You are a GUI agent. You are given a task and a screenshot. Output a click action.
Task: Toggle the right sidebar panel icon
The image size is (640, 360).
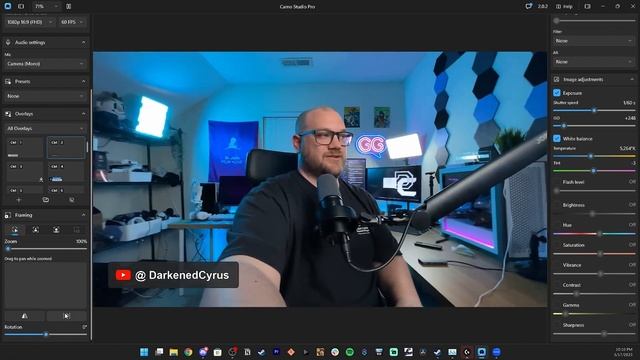pos(587,6)
